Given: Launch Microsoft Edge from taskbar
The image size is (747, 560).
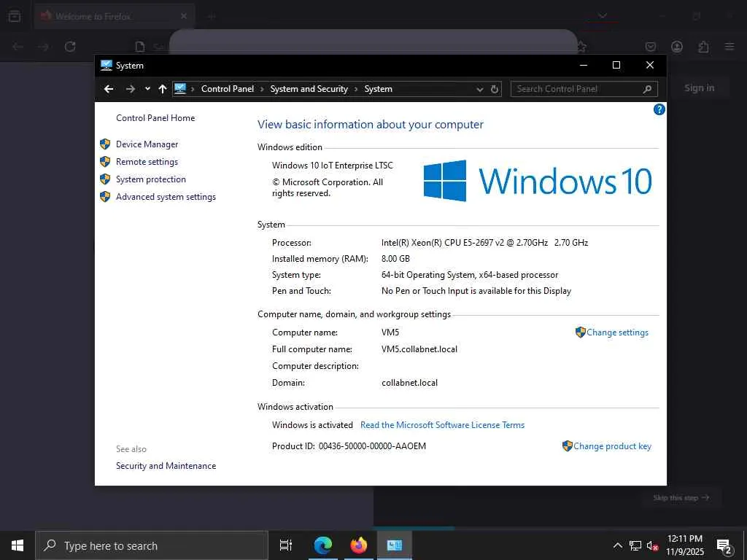Looking at the screenshot, I should pos(322,545).
